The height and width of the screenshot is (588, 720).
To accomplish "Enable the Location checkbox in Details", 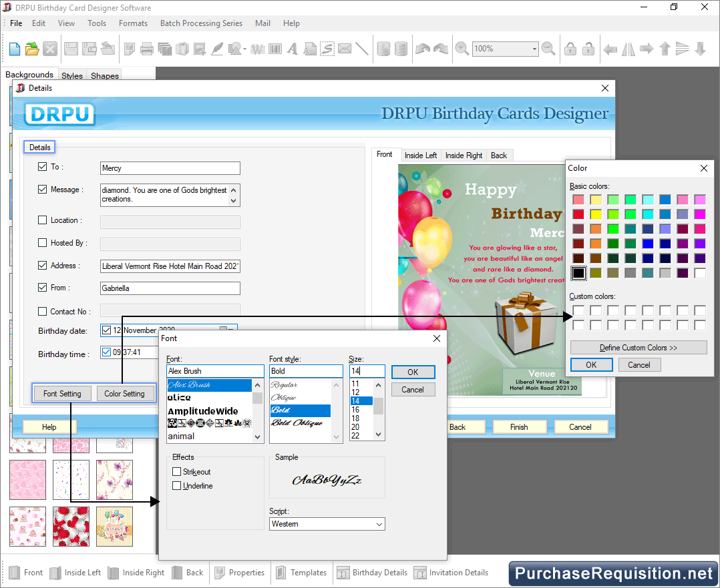I will point(43,220).
